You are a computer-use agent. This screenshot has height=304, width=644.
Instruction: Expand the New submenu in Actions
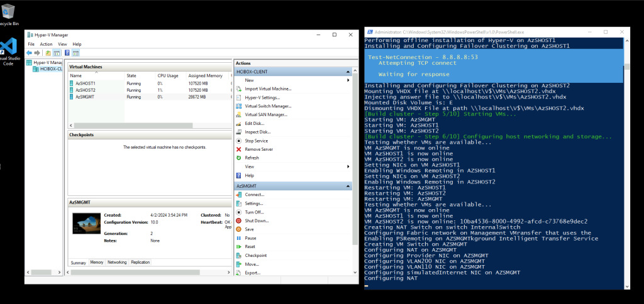(348, 80)
